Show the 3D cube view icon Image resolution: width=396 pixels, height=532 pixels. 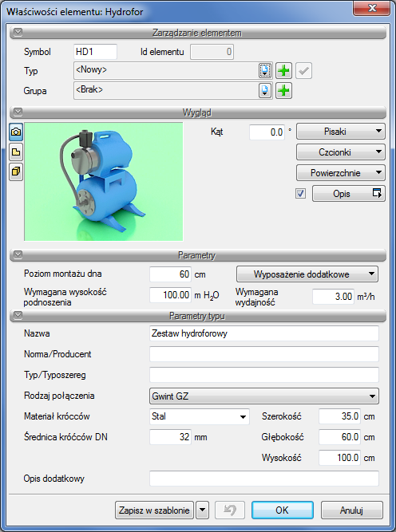pos(16,171)
